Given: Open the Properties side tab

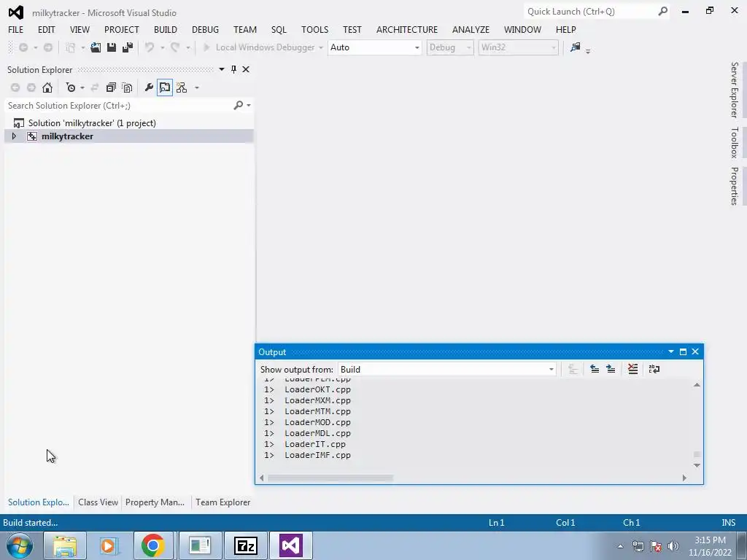Looking at the screenshot, I should 734,186.
